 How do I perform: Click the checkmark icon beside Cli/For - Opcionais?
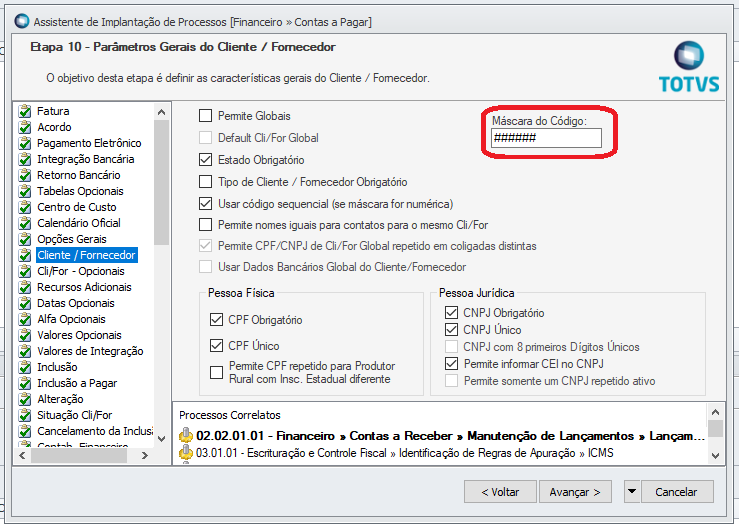[25, 271]
